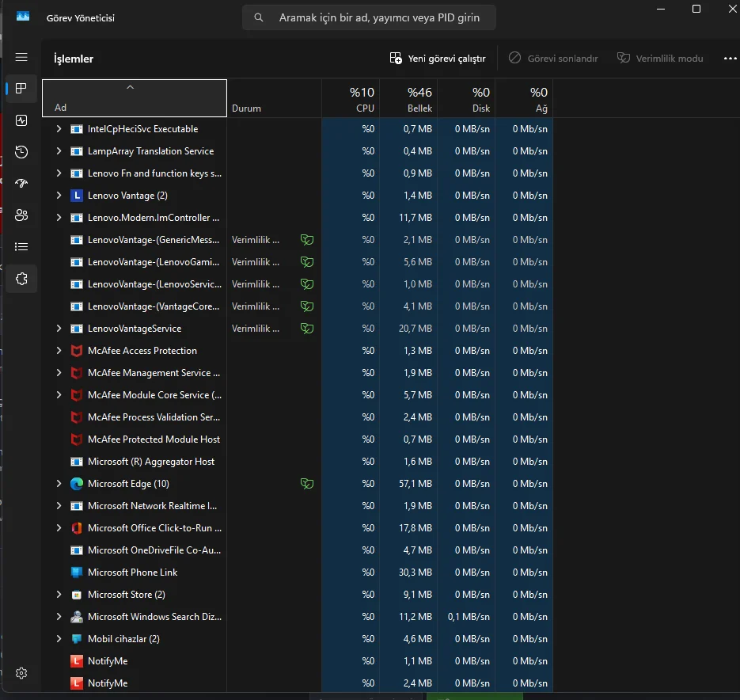This screenshot has width=740, height=700.
Task: Click efficiency leaf icon on LenovoVantageService row
Action: coord(307,329)
